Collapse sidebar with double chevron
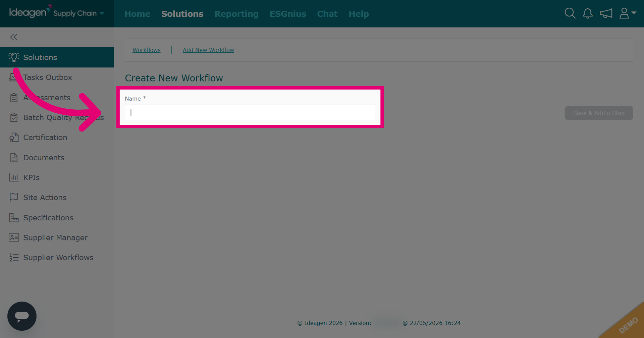644x338 pixels. [14, 37]
